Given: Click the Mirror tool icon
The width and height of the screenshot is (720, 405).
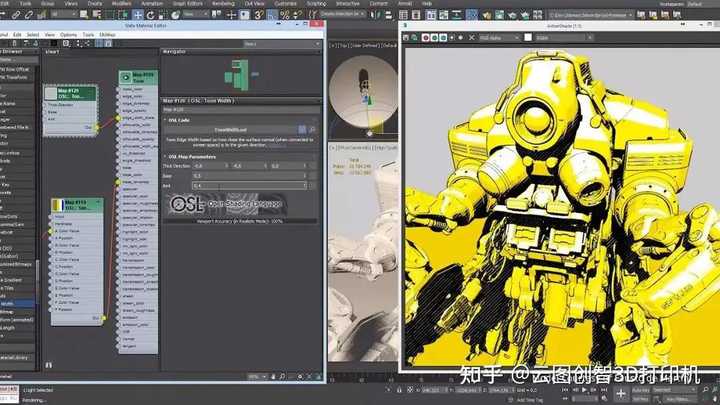Looking at the screenshot, I should coord(376,15).
